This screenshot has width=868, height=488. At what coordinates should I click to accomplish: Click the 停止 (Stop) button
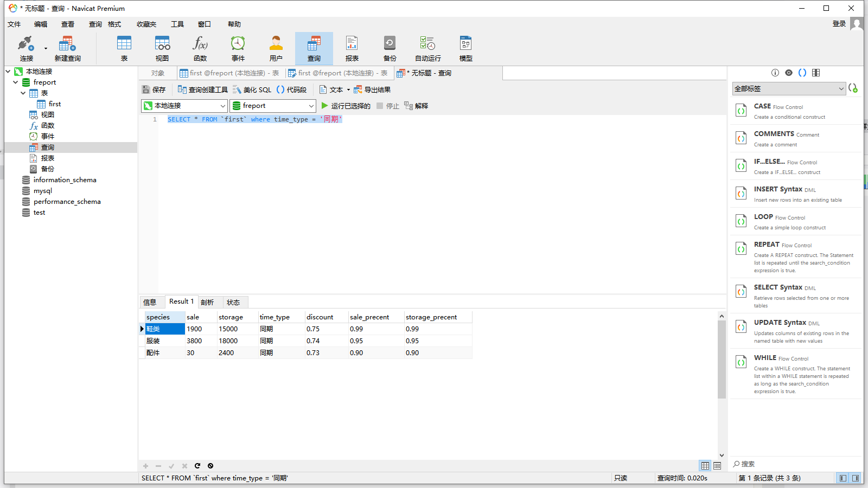(x=388, y=106)
